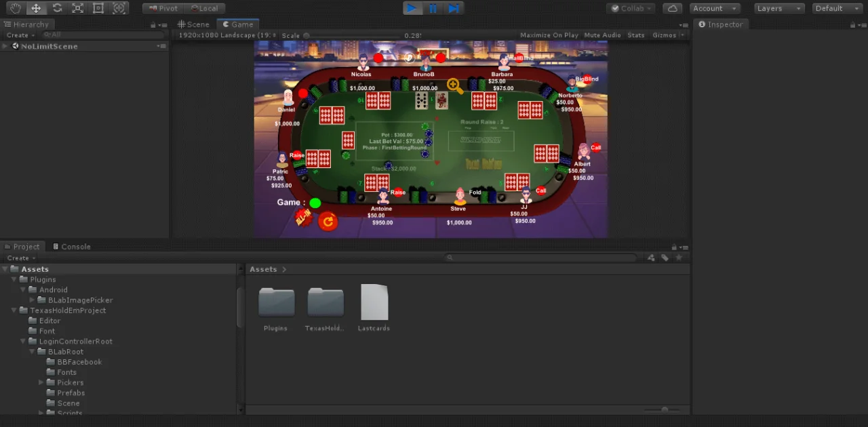
Task: Switch to the Scene tab
Action: [193, 24]
